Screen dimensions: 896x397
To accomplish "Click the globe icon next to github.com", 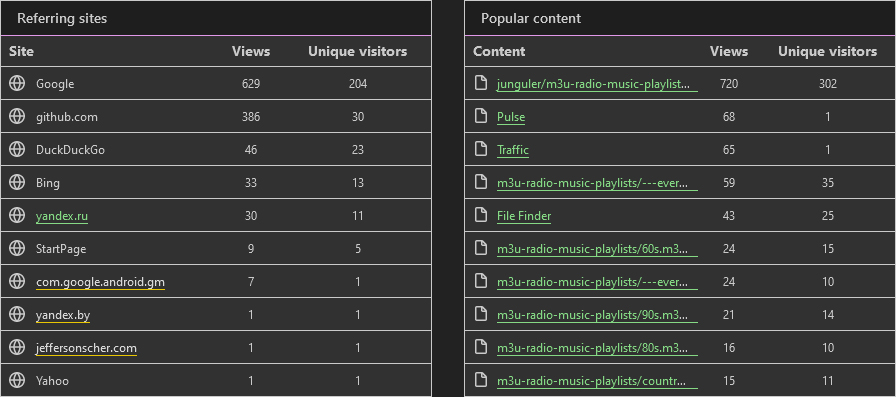I will point(17,117).
